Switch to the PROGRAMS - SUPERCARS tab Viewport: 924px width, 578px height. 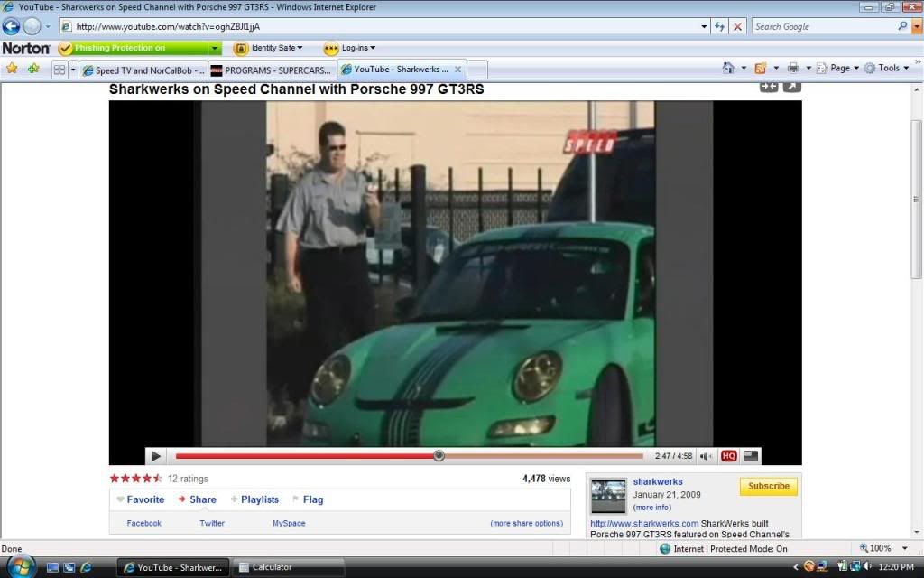coord(273,70)
